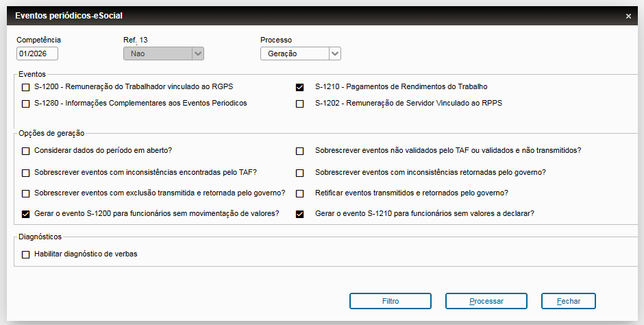Enable Considerar dados do período em aberto

[26, 151]
